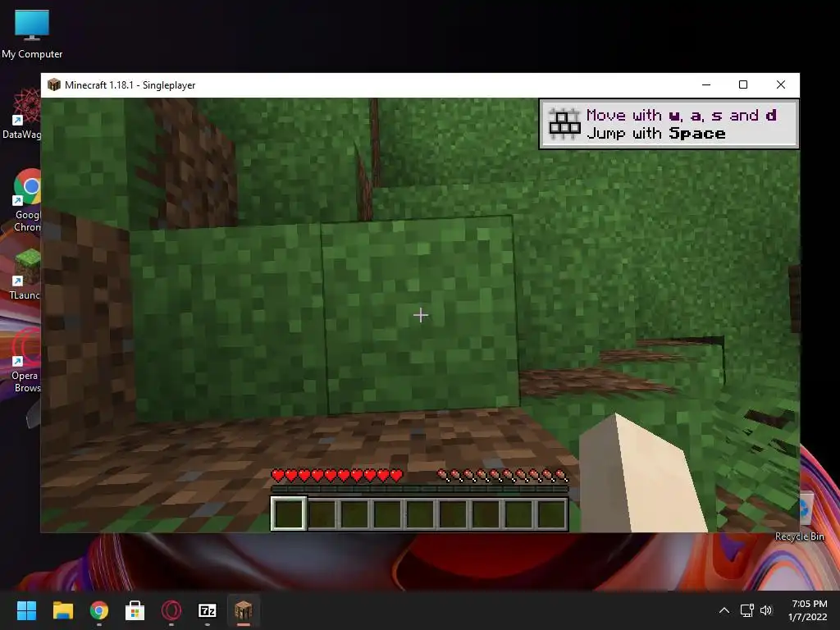
Task: Maximize the Minecraft window
Action: tap(743, 84)
